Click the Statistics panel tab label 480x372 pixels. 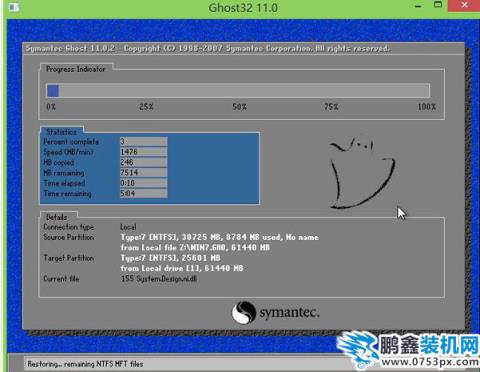point(61,132)
